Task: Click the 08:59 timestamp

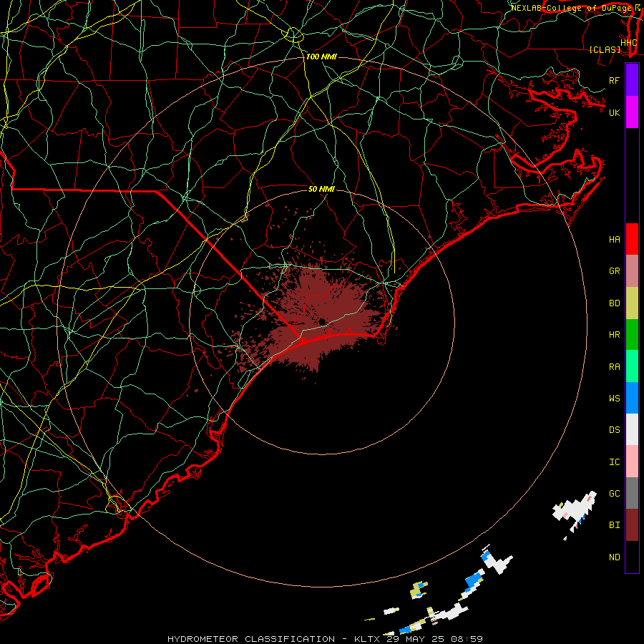Action: pyautogui.click(x=467, y=639)
